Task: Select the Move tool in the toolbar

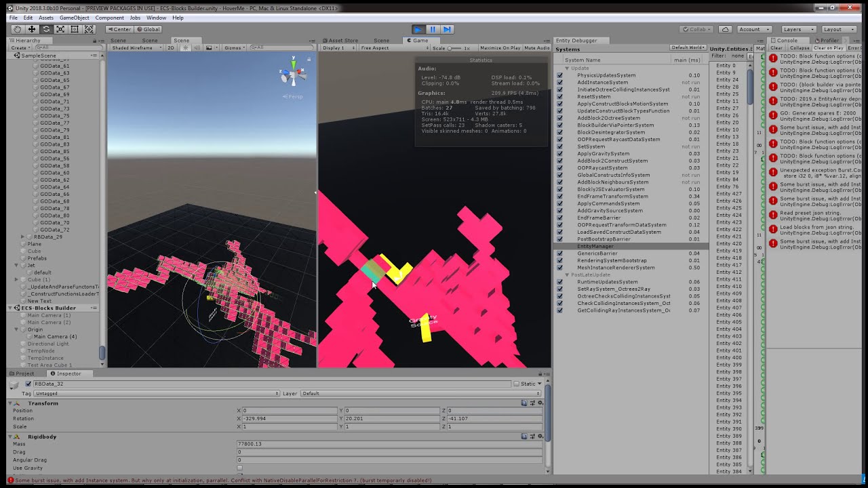Action: 32,29
